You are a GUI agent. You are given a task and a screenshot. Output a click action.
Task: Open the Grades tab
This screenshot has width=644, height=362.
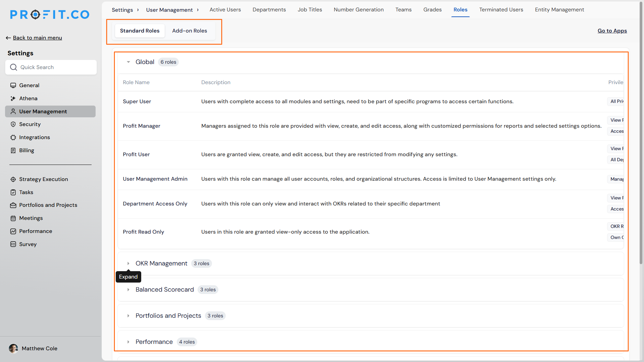[432, 10]
